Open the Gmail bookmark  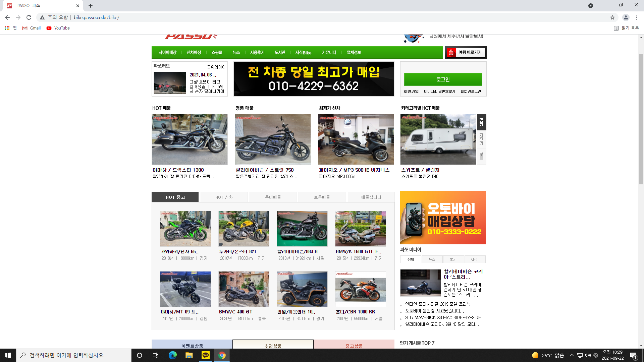tap(32, 28)
